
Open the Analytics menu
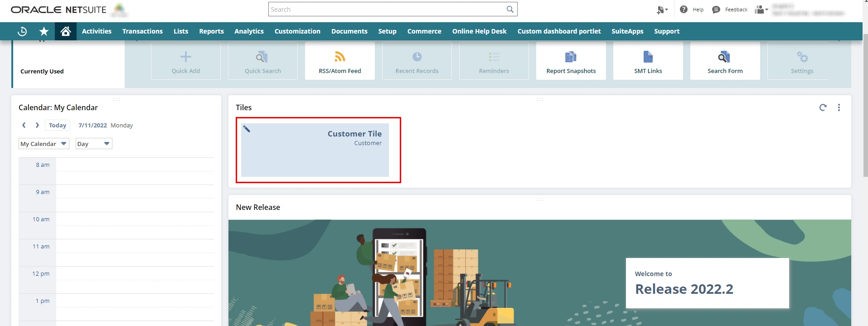[249, 31]
